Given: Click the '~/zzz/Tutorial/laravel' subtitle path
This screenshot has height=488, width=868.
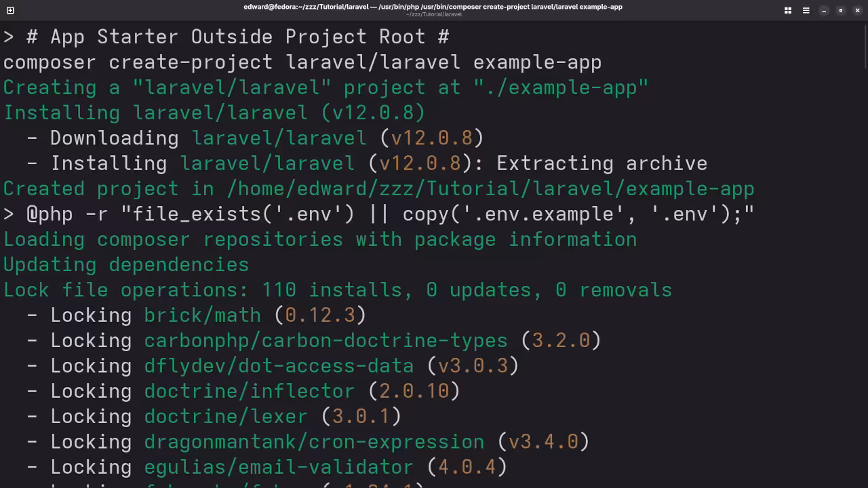Looking at the screenshot, I should pyautogui.click(x=434, y=14).
